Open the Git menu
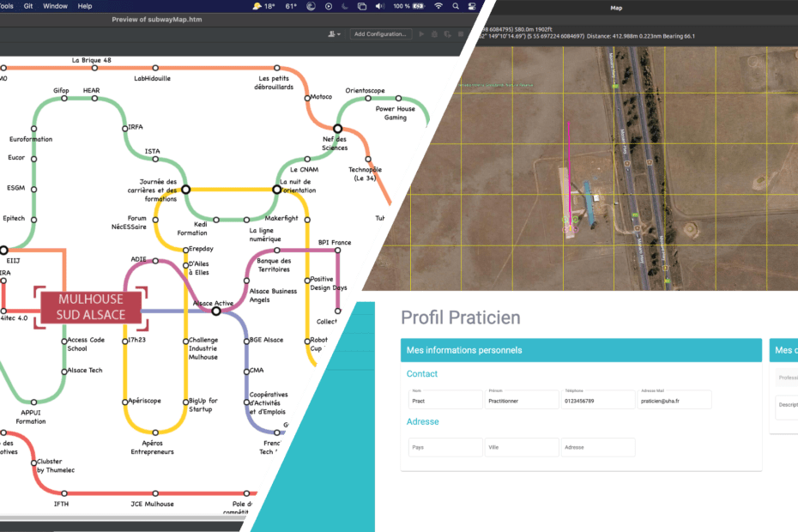This screenshot has height=532, width=798. 28,6
